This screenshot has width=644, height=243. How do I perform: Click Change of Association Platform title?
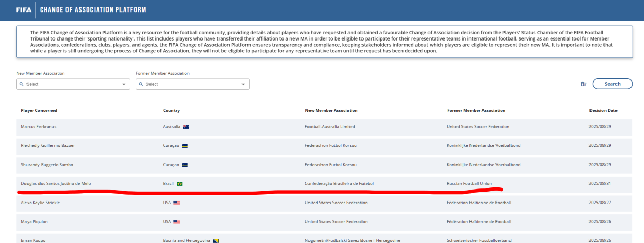(x=93, y=10)
